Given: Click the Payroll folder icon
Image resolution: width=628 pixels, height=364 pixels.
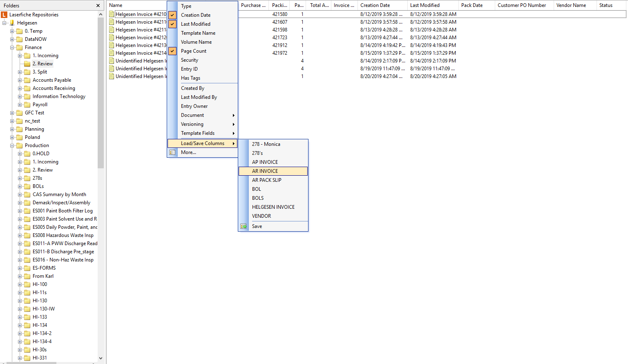Looking at the screenshot, I should 27,105.
